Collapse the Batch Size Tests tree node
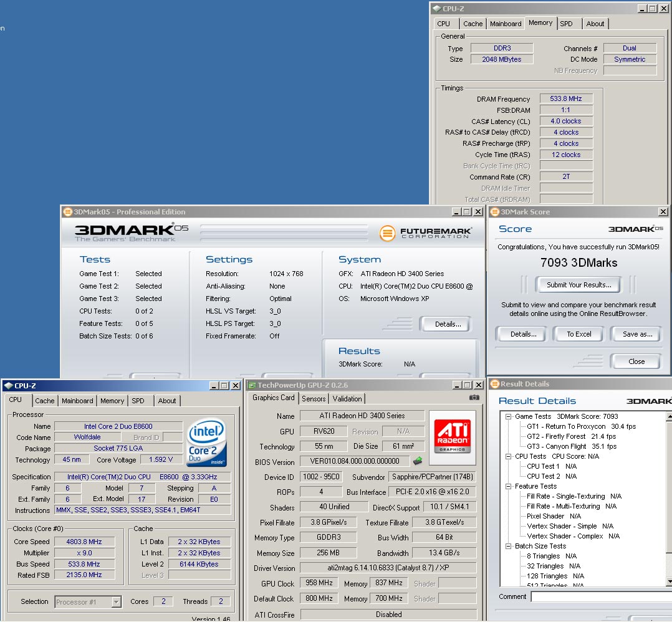The image size is (672, 622). click(508, 546)
